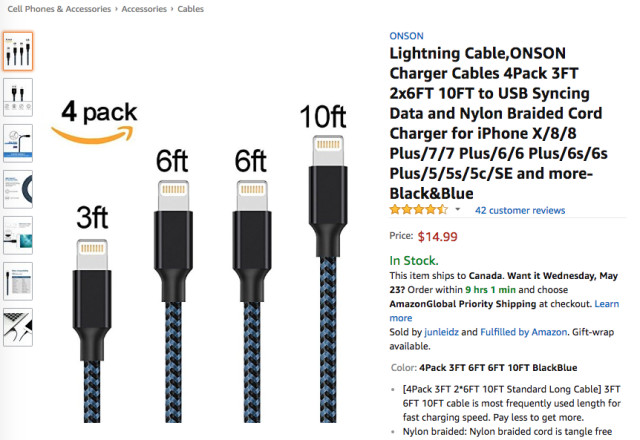Click the star rating icons
Viewport: 640px width, 440px height.
point(417,210)
